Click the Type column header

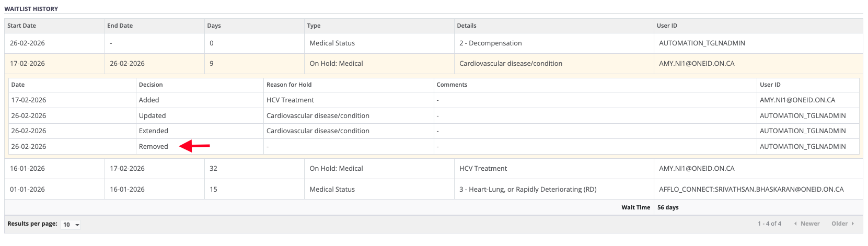(x=314, y=26)
